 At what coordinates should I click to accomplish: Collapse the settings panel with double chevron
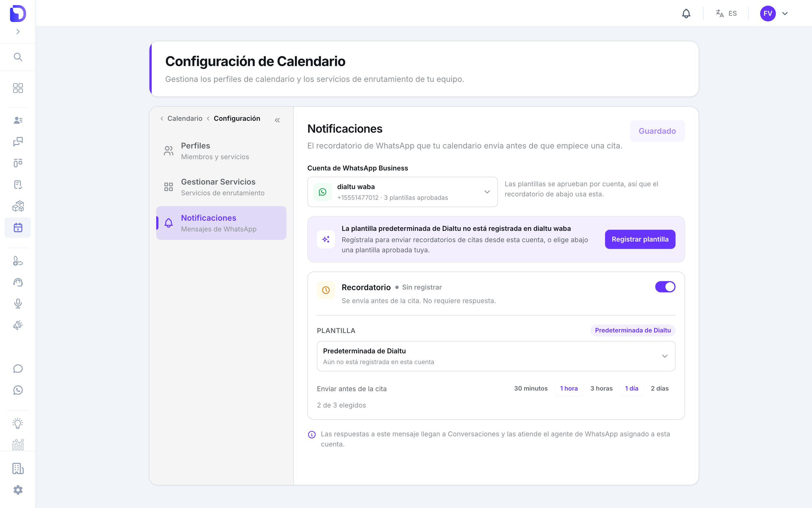pos(277,120)
